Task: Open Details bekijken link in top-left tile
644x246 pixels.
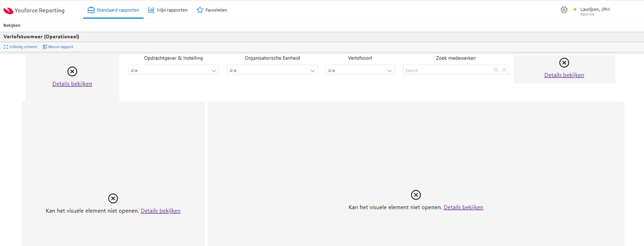Action: (72, 84)
